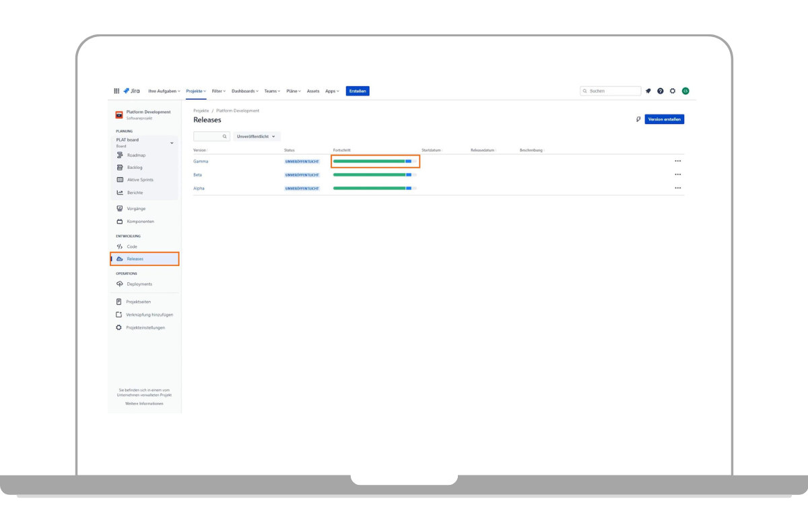The image size is (808, 532).
Task: Click the Jira logo
Action: click(x=131, y=91)
